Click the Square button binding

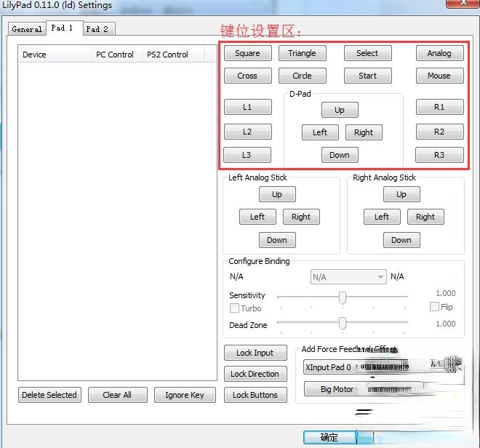click(248, 53)
